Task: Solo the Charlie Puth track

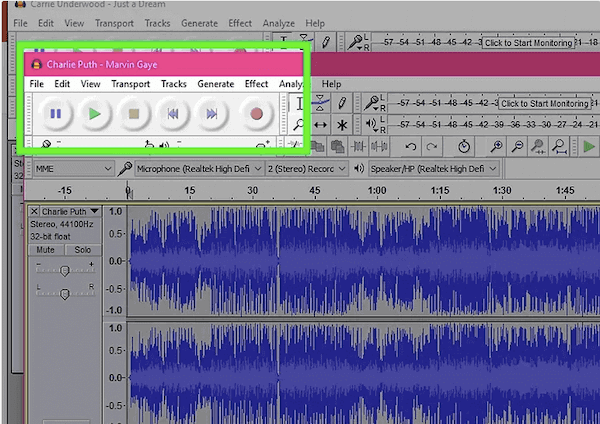Action: [x=83, y=250]
